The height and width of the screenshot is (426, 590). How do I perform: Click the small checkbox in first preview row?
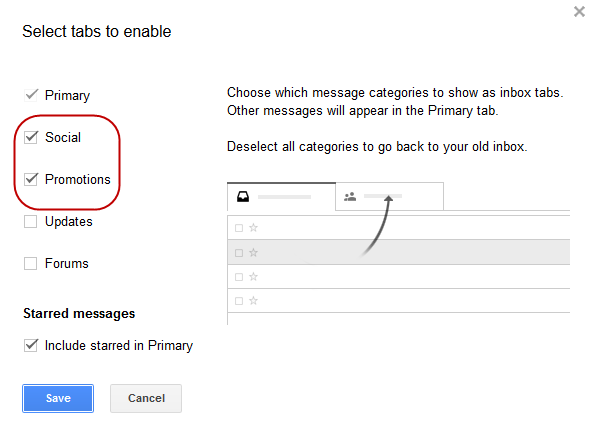tap(239, 228)
